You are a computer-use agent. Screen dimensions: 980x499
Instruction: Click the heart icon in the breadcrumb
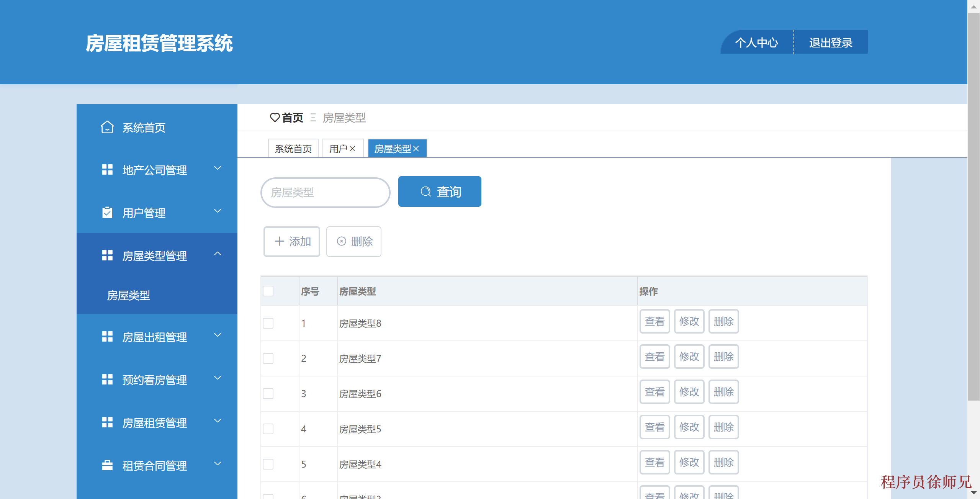(x=275, y=117)
